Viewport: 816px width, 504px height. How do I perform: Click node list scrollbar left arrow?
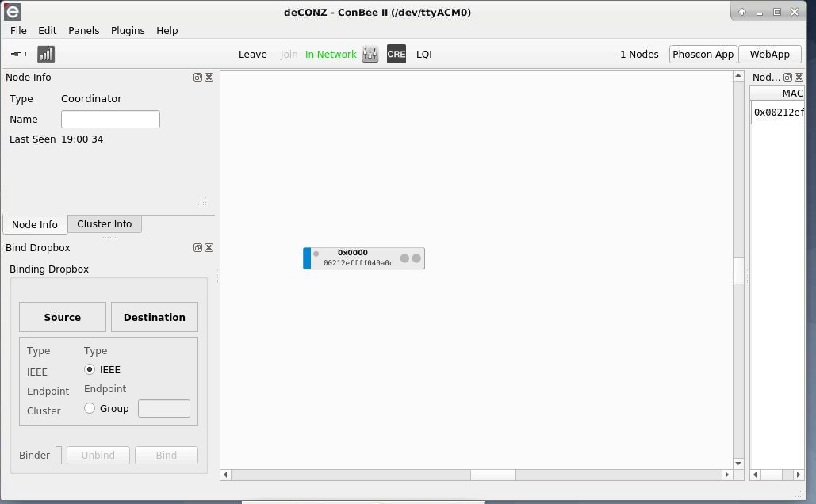[755, 475]
